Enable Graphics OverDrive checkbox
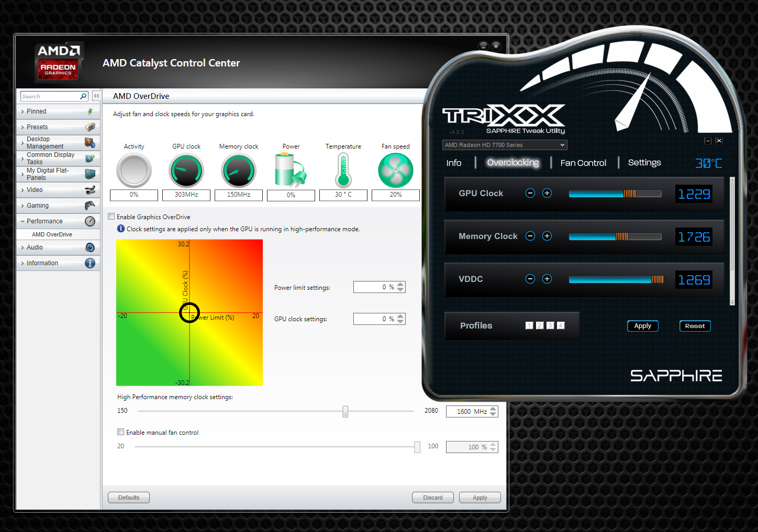 [112, 217]
